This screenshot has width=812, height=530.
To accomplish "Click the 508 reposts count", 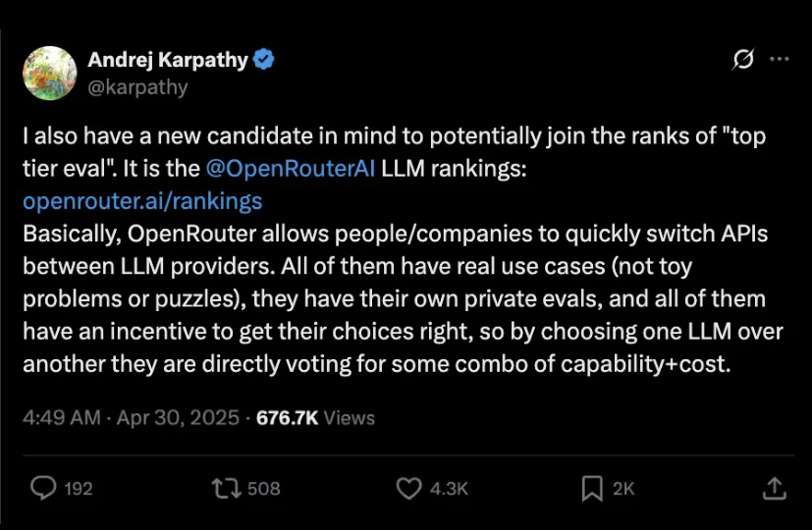I will [264, 488].
